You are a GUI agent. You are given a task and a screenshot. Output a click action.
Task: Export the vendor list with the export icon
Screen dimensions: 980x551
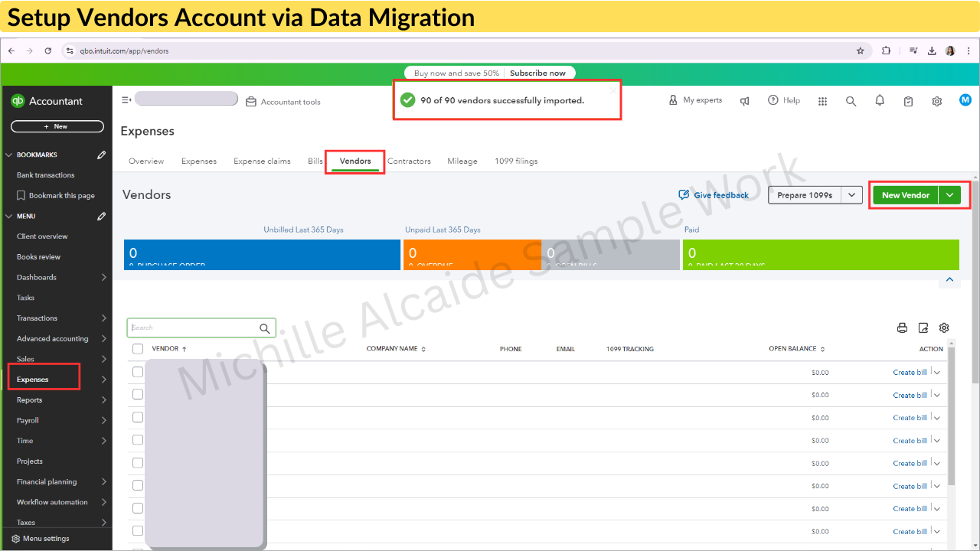[923, 328]
